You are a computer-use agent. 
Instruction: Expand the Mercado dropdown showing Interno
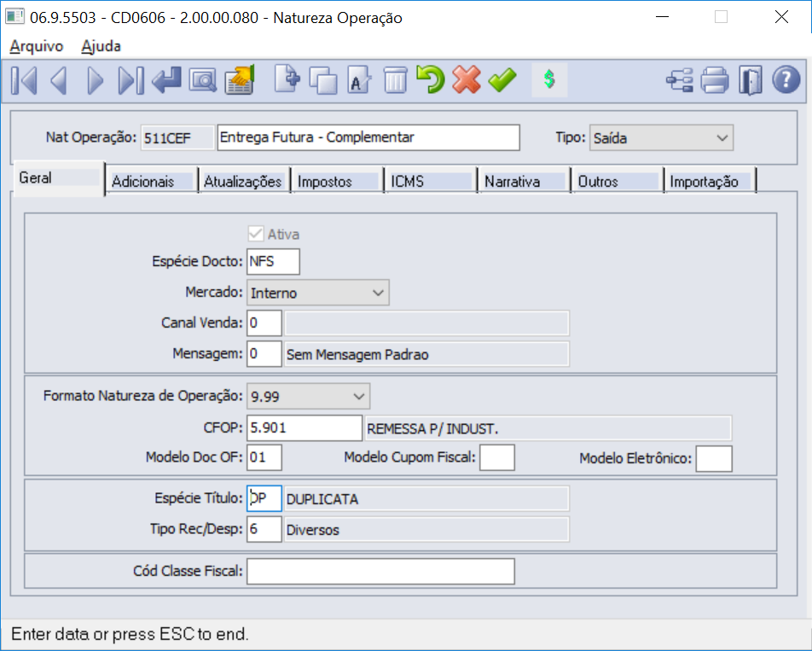click(x=318, y=293)
